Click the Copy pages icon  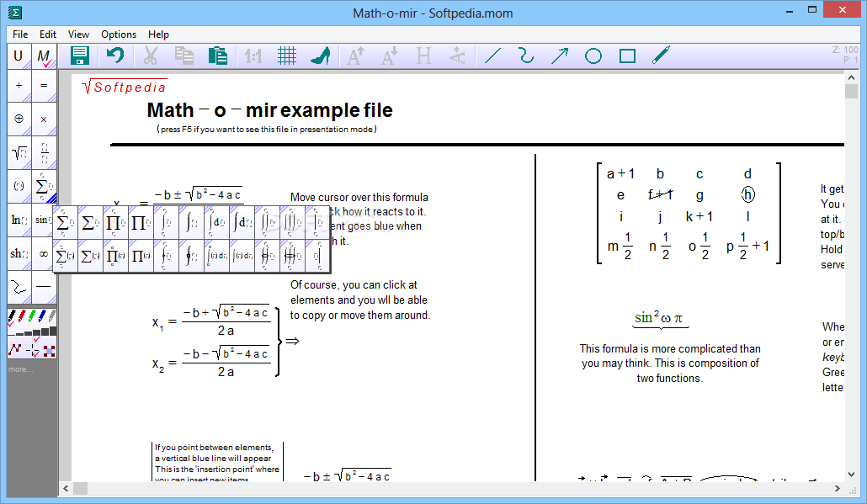point(184,56)
